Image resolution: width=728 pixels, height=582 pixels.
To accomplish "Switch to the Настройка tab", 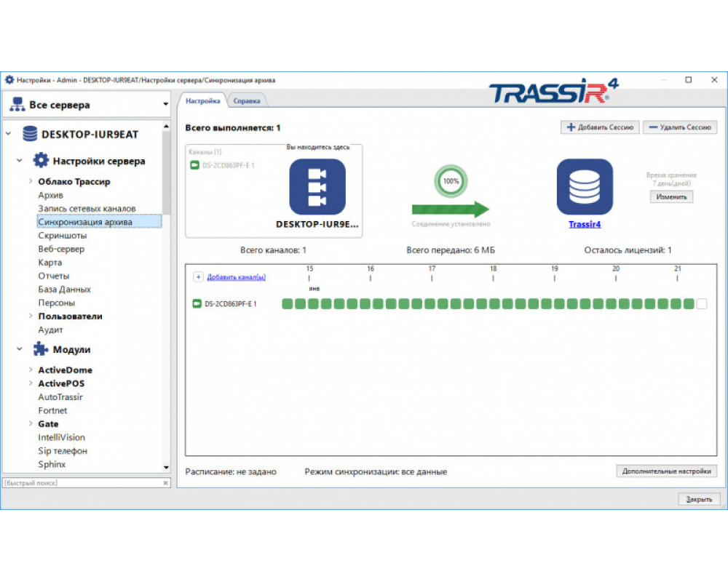I will tap(203, 100).
